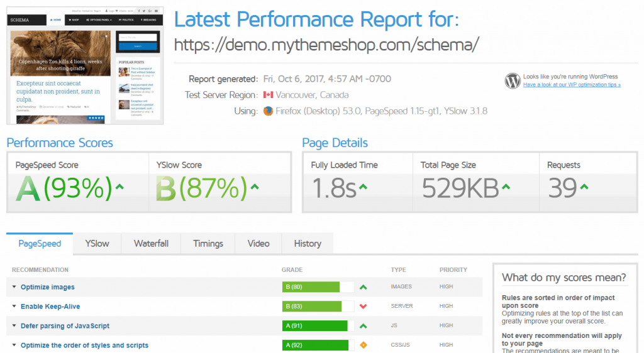Click the GRADE column header
Screen dimensions: 644x353
tap(292, 269)
